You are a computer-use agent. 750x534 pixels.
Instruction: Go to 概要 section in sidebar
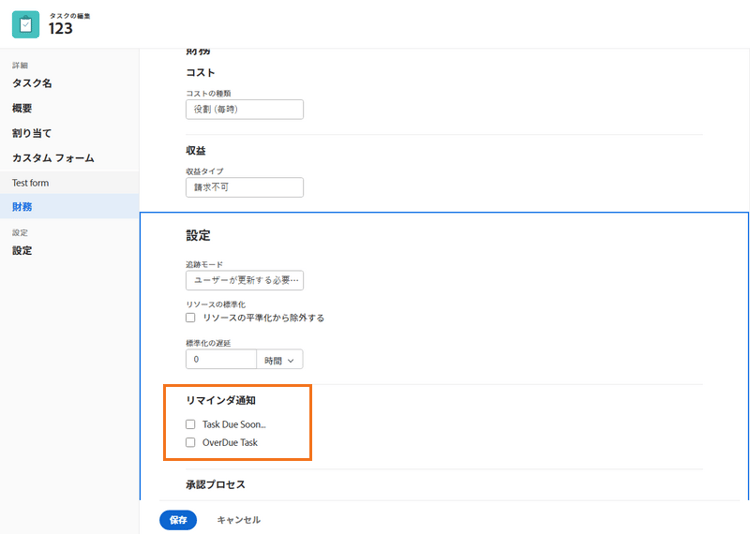[x=22, y=108]
